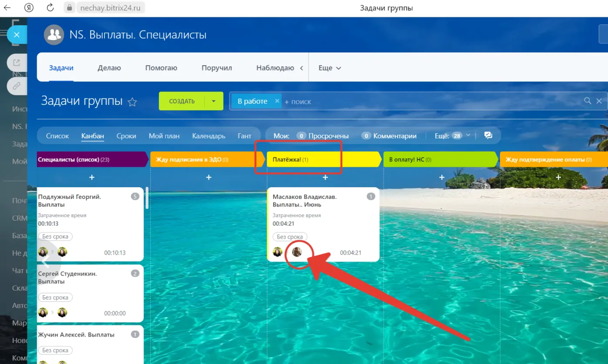Click creator avatar on Маслаков Владислав card

[278, 252]
